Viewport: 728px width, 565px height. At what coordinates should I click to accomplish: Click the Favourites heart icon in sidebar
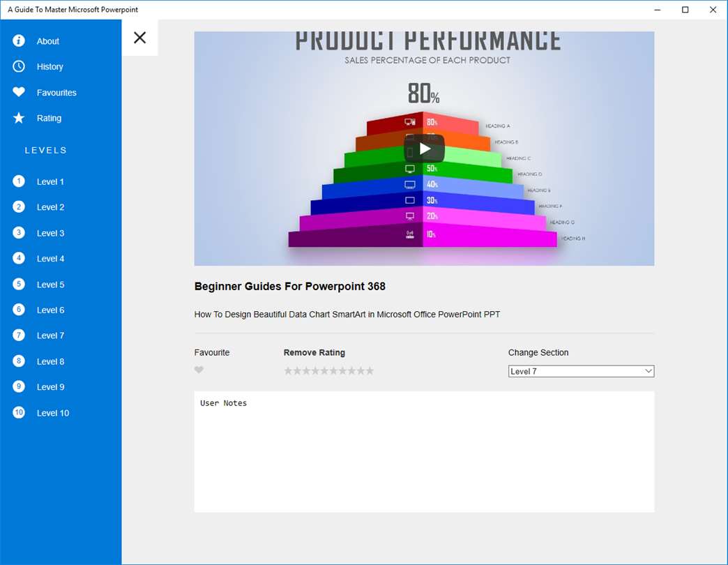(19, 92)
